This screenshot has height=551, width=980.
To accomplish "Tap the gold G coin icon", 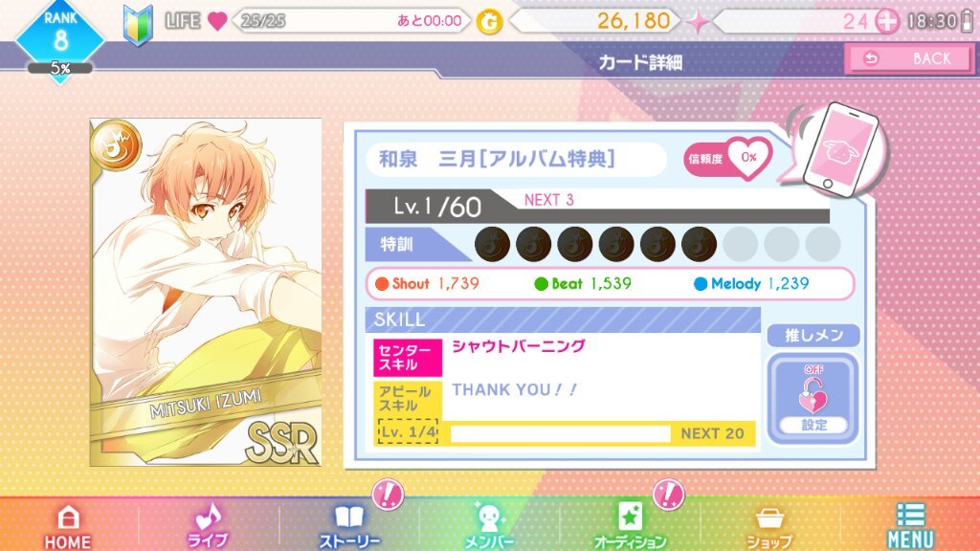I will coord(489,23).
